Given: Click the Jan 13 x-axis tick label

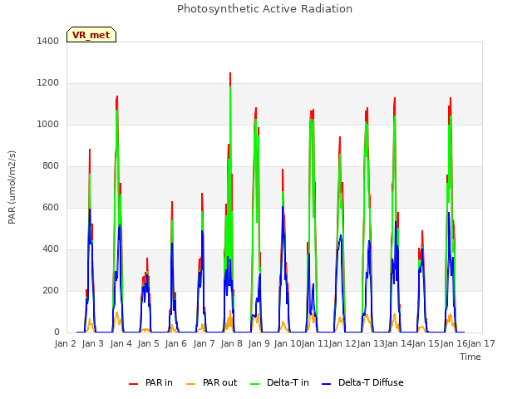Looking at the screenshot, I should (x=371, y=343).
